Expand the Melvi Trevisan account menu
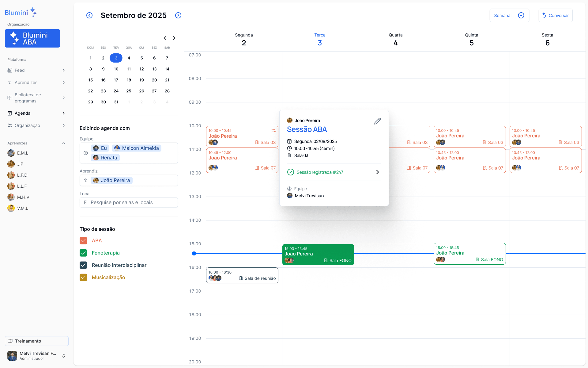Image resolution: width=588 pixels, height=368 pixels. tap(64, 355)
